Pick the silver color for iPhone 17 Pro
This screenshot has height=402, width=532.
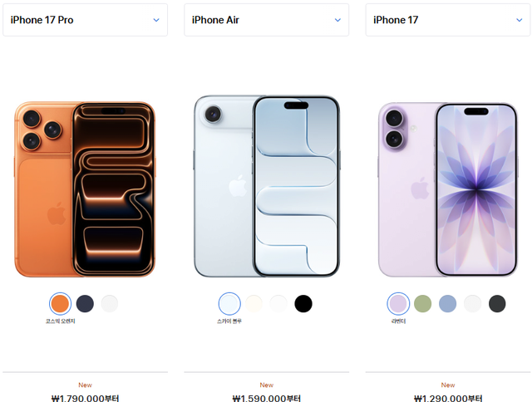110,303
